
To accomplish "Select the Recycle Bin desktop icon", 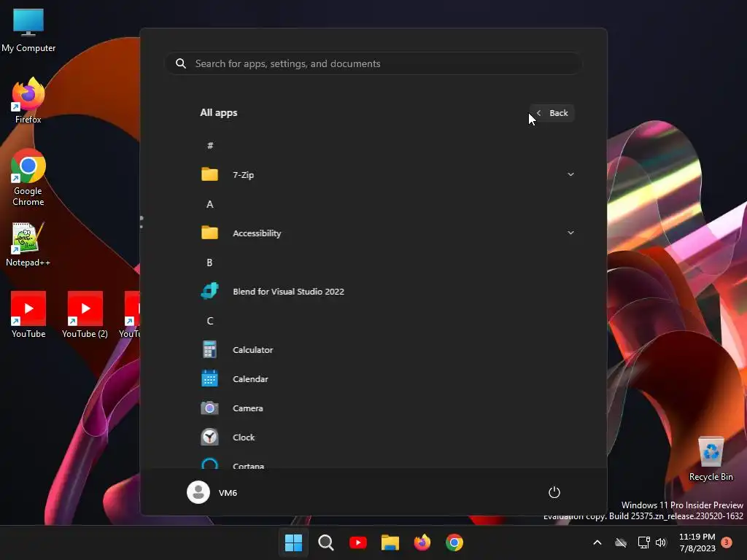I will 711,459.
